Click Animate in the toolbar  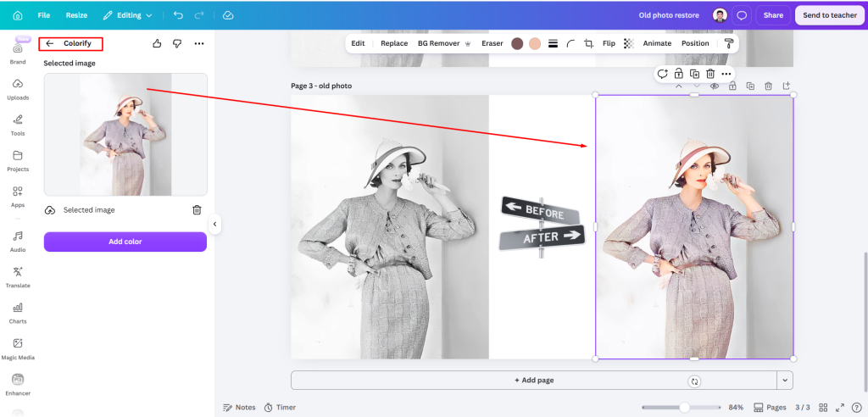[657, 43]
